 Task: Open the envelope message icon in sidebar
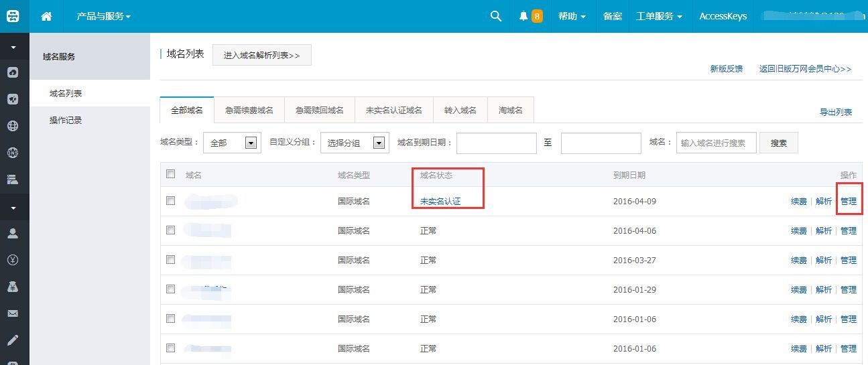click(x=13, y=313)
